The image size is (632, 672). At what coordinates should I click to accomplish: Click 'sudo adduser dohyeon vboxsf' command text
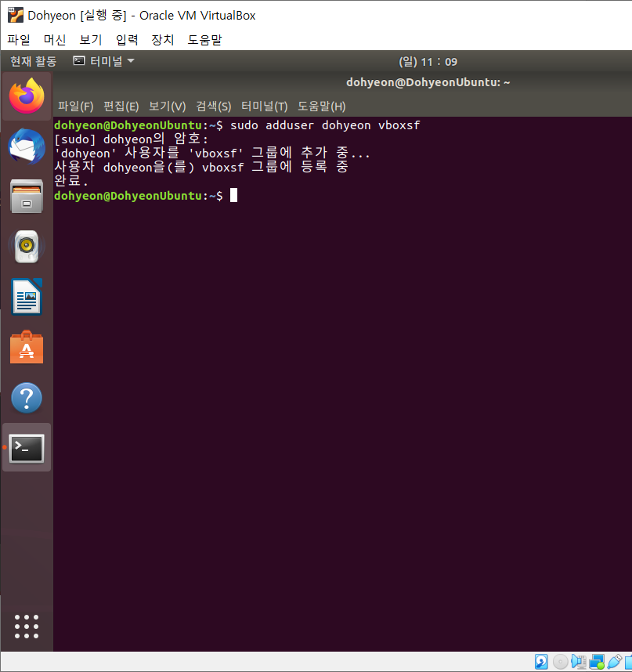click(x=325, y=125)
